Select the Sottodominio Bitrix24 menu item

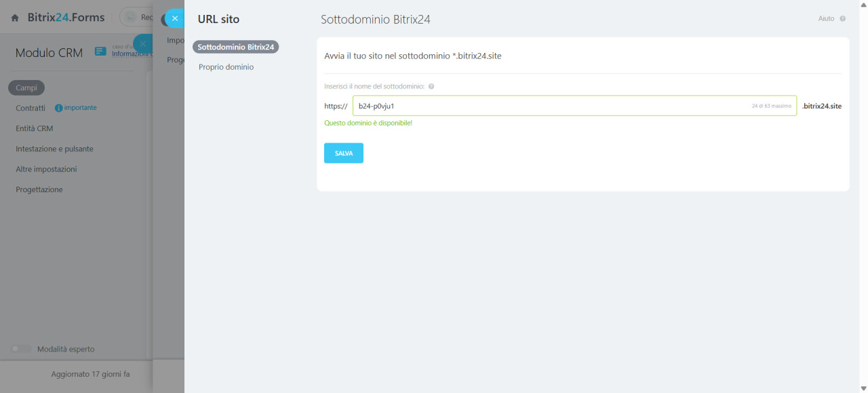236,47
